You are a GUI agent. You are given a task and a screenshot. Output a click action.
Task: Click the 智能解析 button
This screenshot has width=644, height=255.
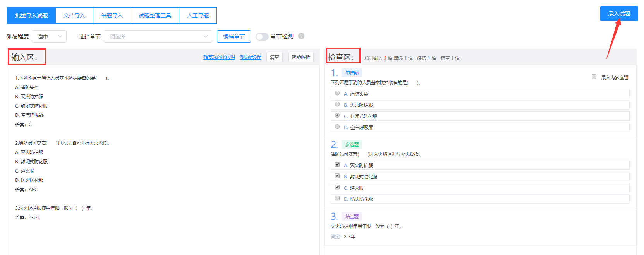pyautogui.click(x=301, y=57)
